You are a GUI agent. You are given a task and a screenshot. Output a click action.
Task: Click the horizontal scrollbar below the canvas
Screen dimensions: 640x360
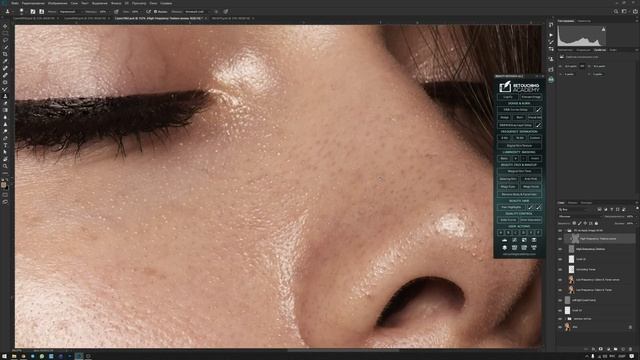343,350
